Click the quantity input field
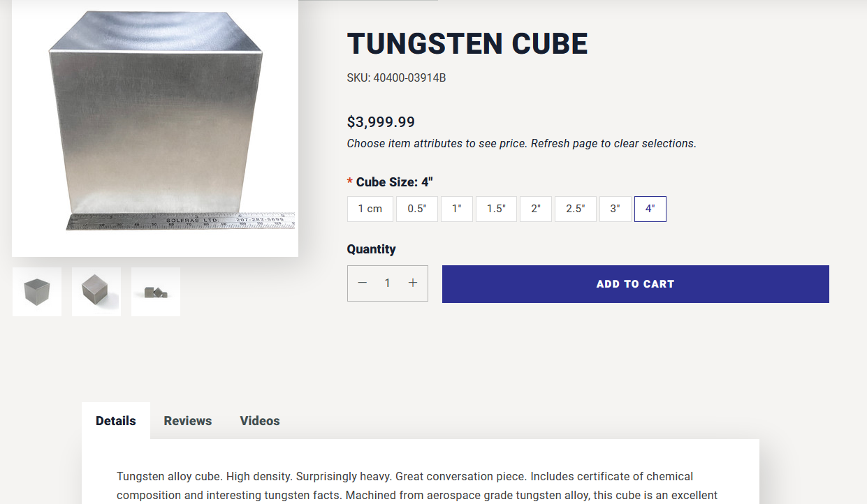Screen dimensions: 867x504 [x=387, y=283]
